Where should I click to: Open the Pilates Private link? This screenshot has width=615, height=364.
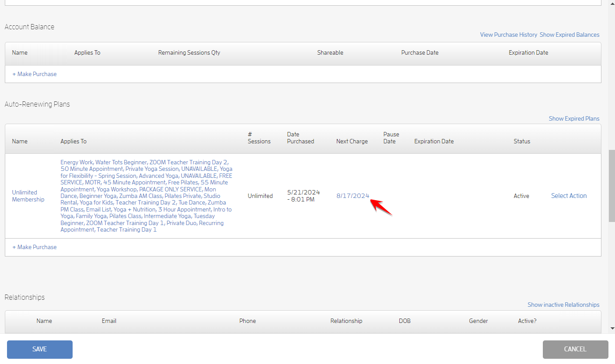click(182, 196)
